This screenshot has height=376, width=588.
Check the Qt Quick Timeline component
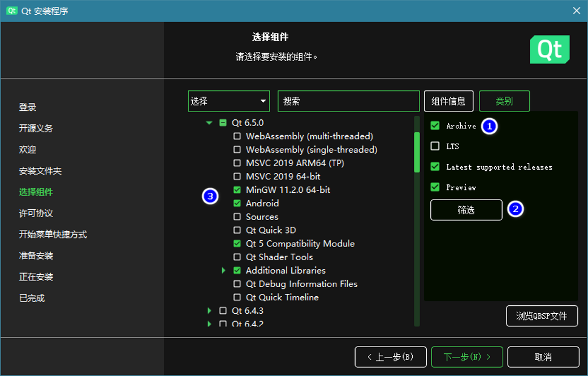pos(237,297)
